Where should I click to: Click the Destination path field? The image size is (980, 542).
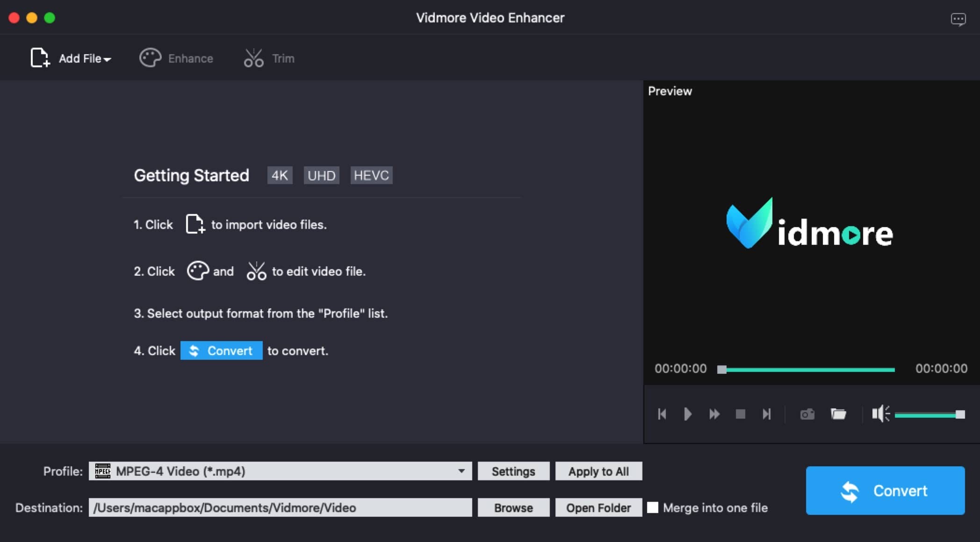point(280,507)
